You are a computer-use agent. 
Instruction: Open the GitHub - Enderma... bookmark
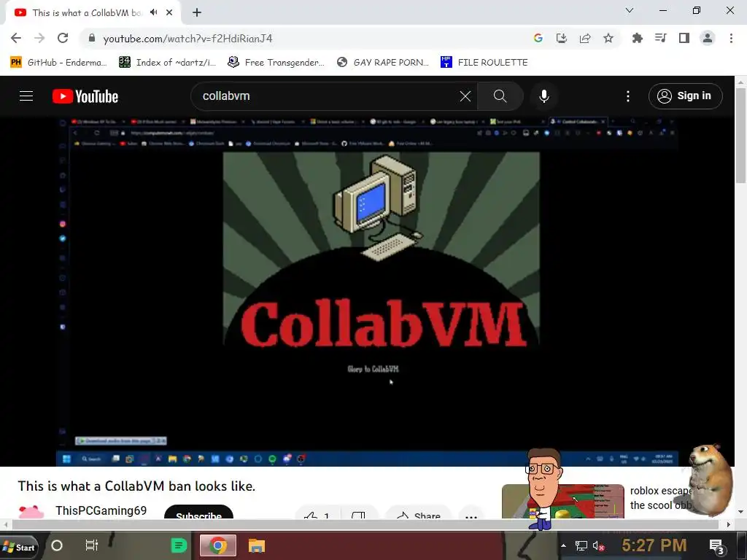click(x=58, y=63)
